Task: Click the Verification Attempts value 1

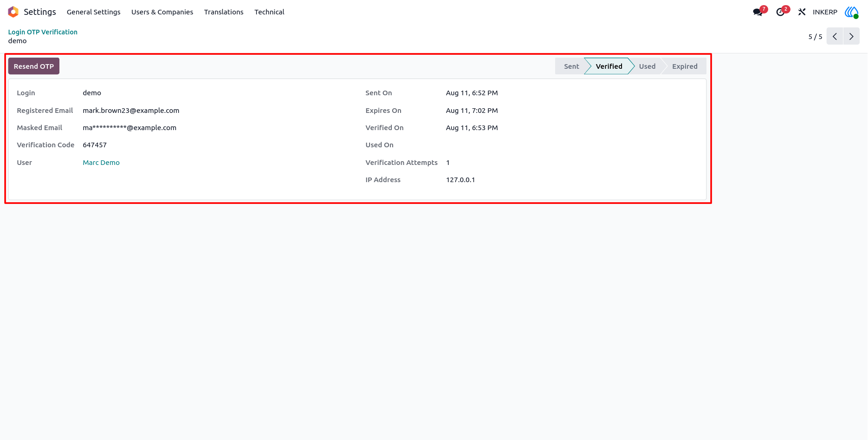Action: tap(448, 163)
